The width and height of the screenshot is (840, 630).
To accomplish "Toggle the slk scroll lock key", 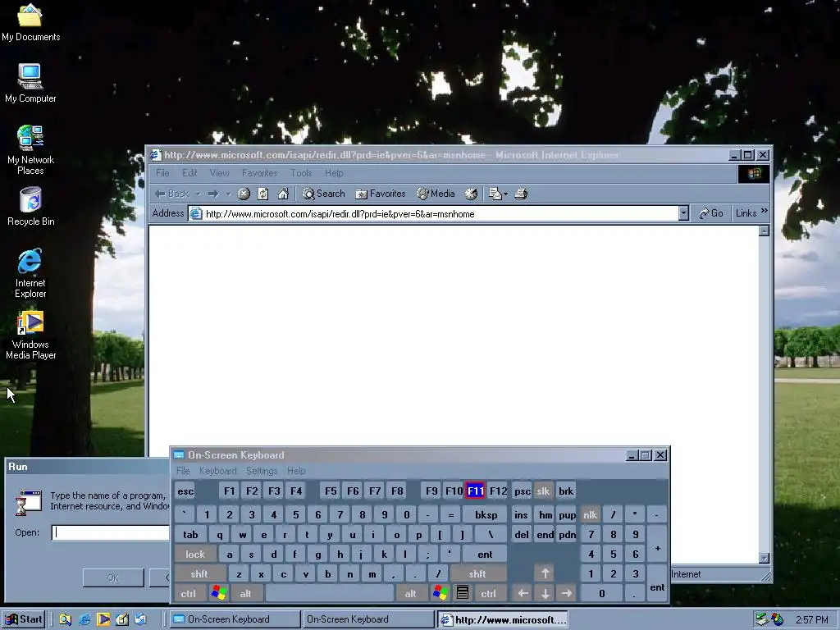I will pos(543,491).
